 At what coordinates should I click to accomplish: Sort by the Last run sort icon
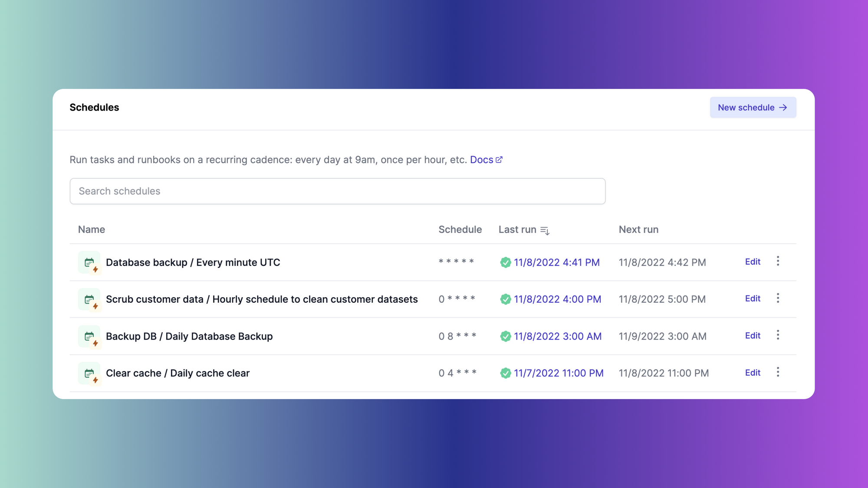coord(545,230)
